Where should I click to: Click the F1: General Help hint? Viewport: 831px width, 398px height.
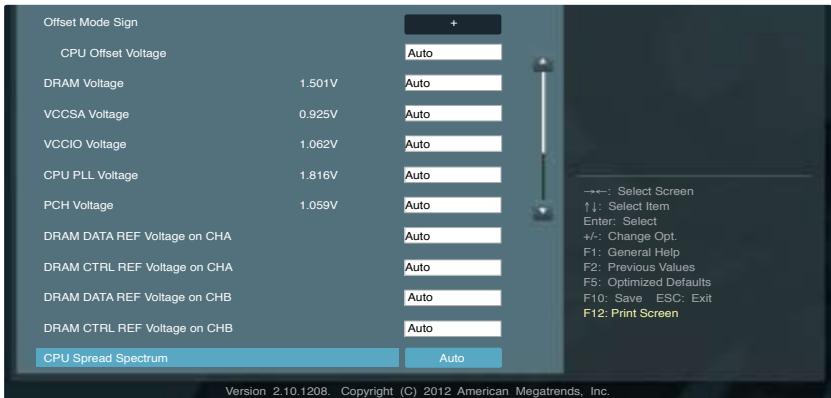(631, 252)
